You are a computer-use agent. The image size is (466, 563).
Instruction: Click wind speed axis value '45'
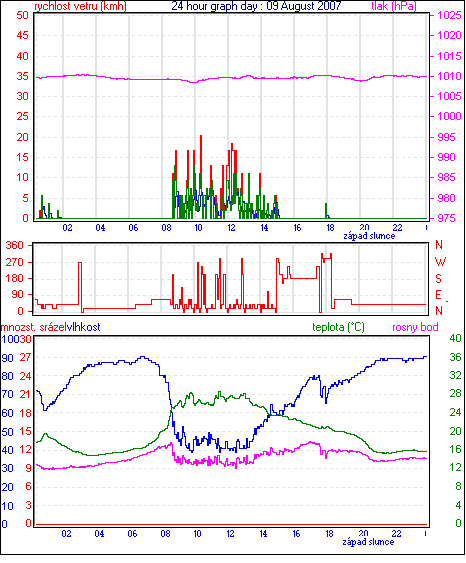[22, 35]
